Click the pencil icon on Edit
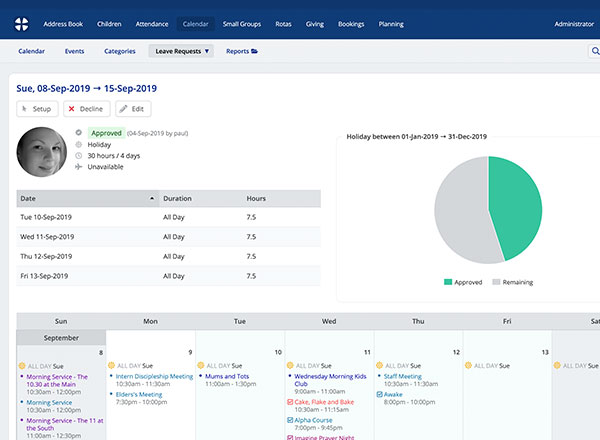600x440 pixels. coord(123,109)
